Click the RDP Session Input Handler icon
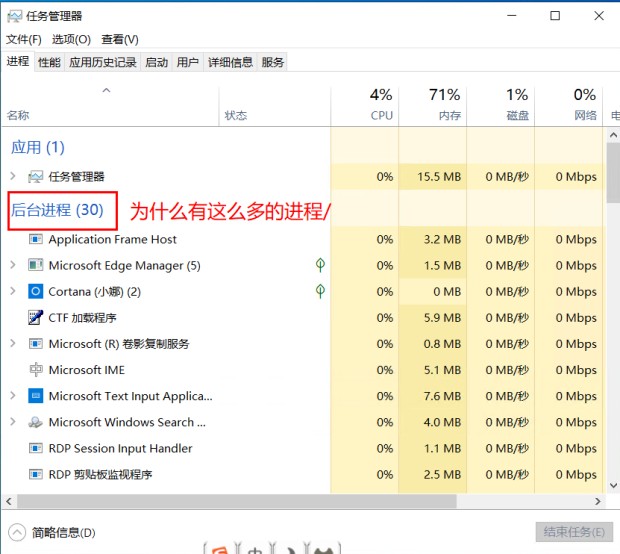620x554 pixels. (x=35, y=448)
